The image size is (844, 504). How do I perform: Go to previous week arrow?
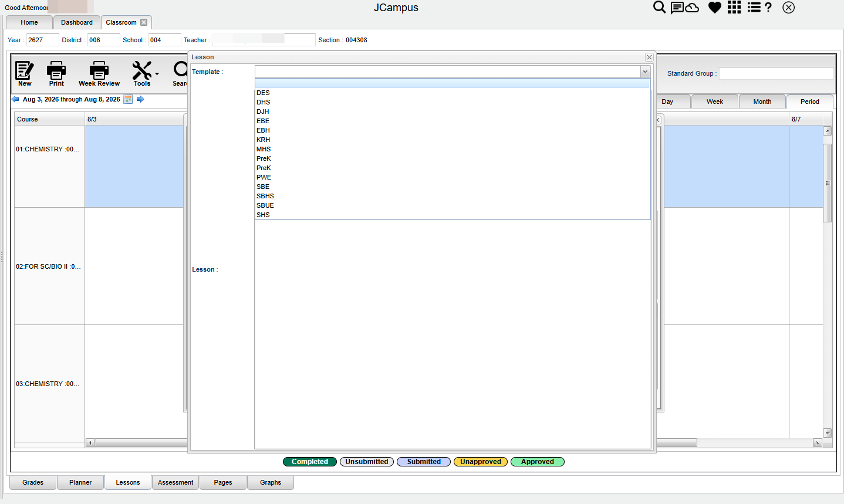(x=15, y=99)
